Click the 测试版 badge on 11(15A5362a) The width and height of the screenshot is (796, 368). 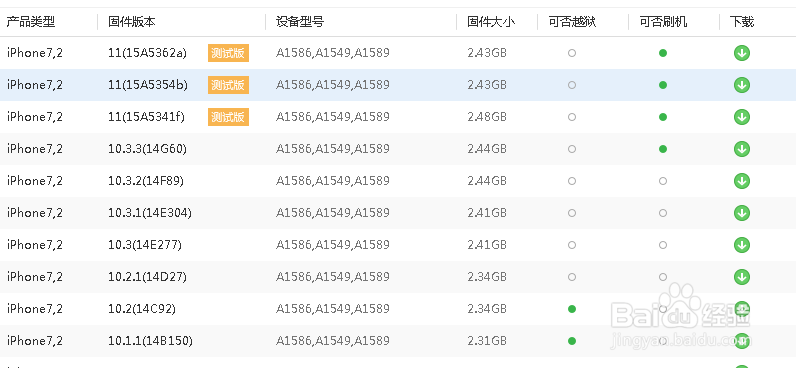[228, 53]
